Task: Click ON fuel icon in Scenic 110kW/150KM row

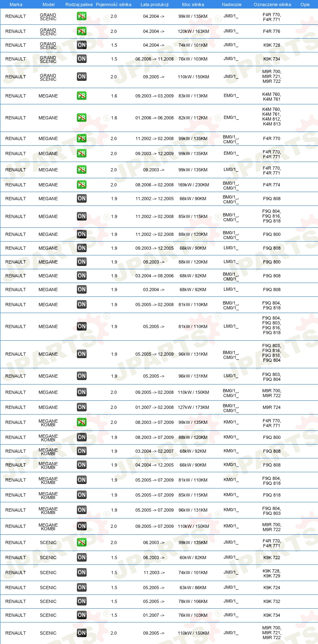Action: coord(81,633)
